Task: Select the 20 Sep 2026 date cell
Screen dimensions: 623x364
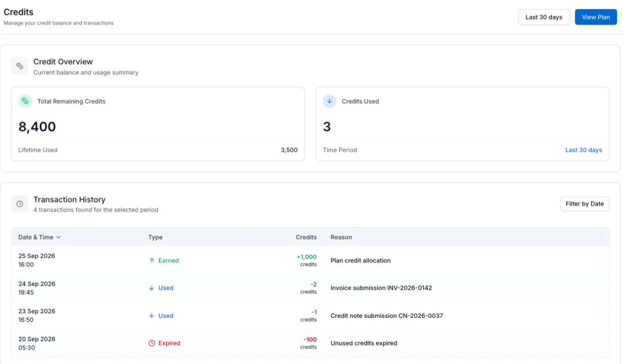Action: click(x=36, y=343)
